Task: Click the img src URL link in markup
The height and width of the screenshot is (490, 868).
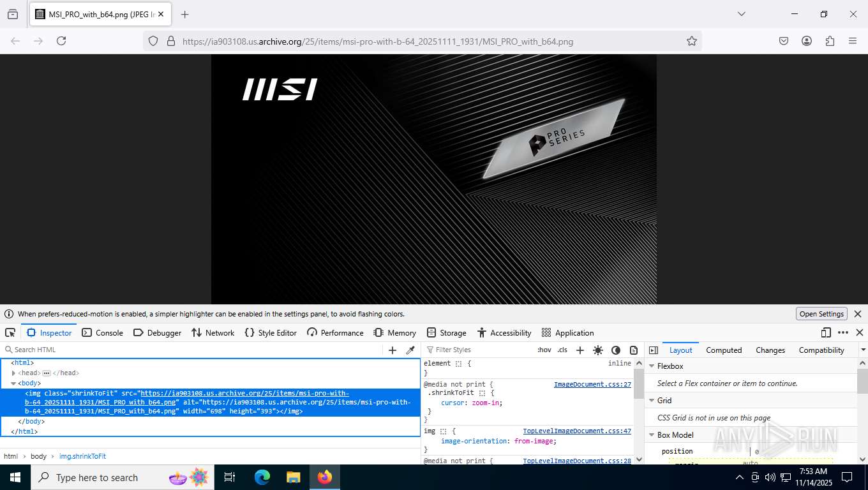Action: pos(187,398)
